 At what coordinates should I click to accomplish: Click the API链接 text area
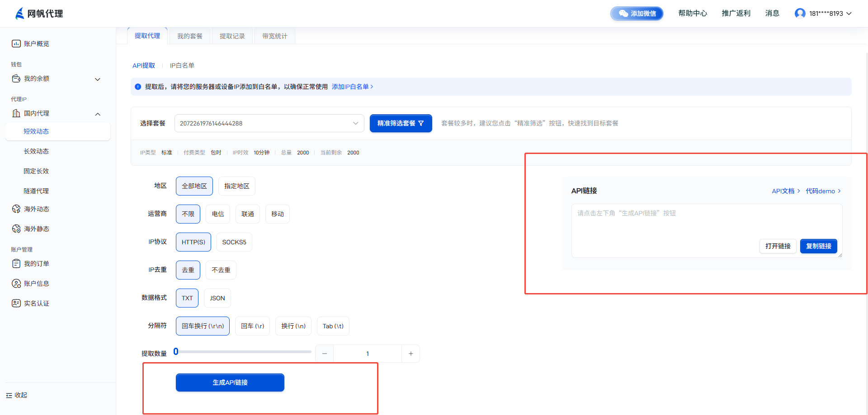coord(707,231)
